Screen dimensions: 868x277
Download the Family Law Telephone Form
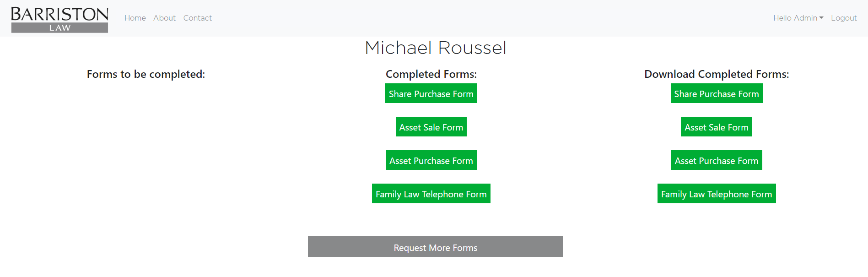(x=716, y=193)
